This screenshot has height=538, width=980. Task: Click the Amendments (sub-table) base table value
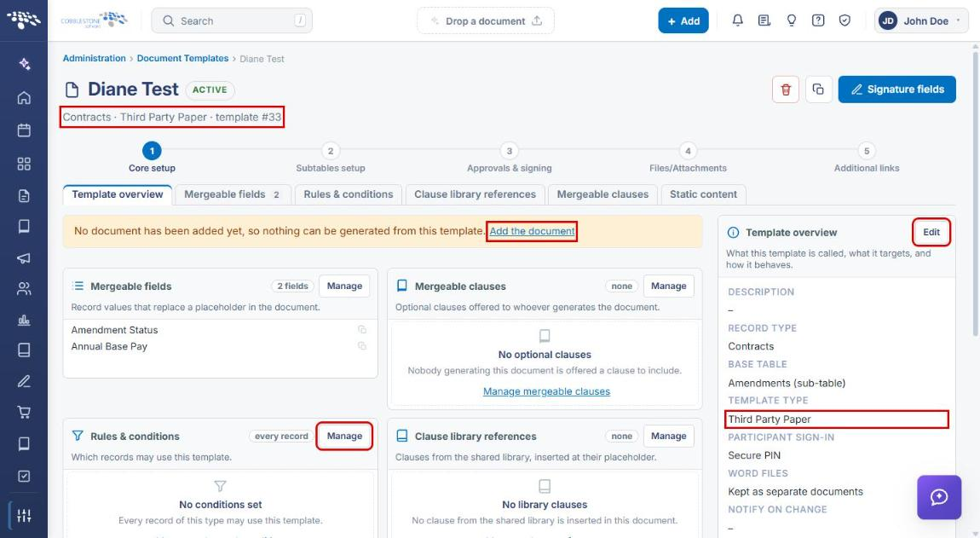click(787, 383)
